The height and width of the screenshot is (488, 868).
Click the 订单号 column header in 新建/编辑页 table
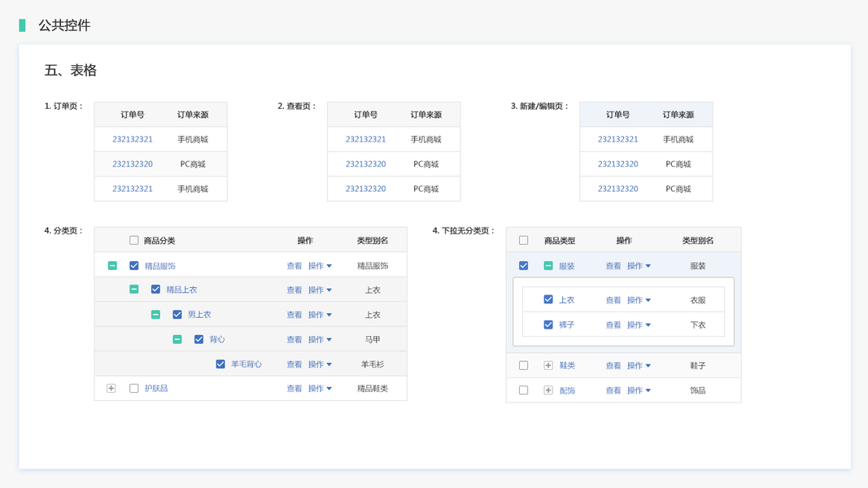[x=618, y=115]
